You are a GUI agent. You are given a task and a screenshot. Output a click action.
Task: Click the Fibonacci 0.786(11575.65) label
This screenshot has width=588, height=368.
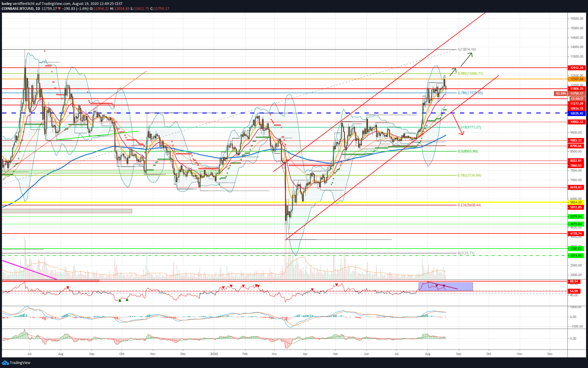point(470,93)
